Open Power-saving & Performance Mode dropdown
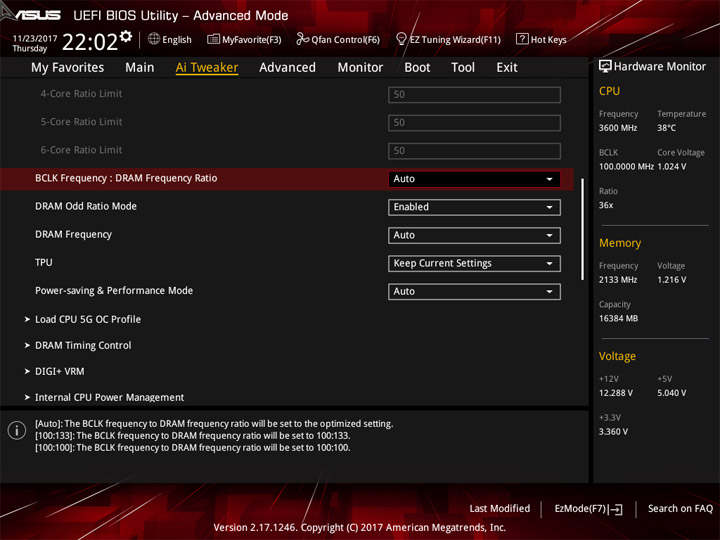This screenshot has height=540, width=720. click(x=474, y=292)
